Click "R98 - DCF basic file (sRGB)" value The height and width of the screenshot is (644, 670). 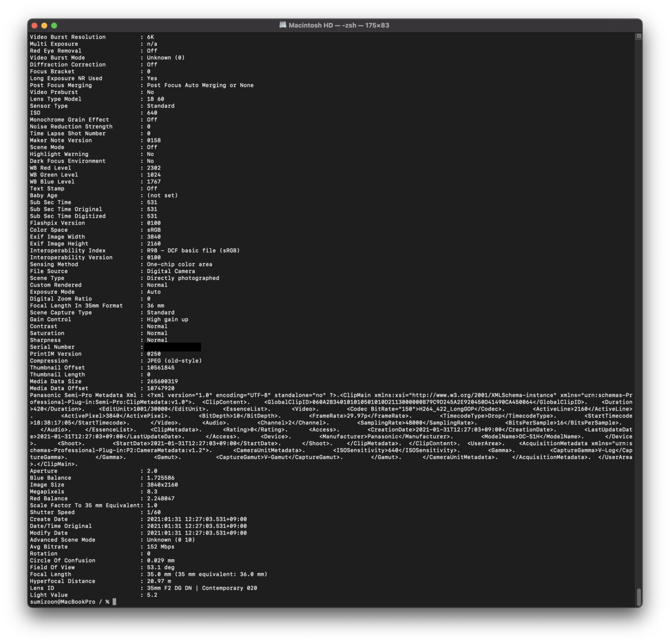tap(193, 251)
